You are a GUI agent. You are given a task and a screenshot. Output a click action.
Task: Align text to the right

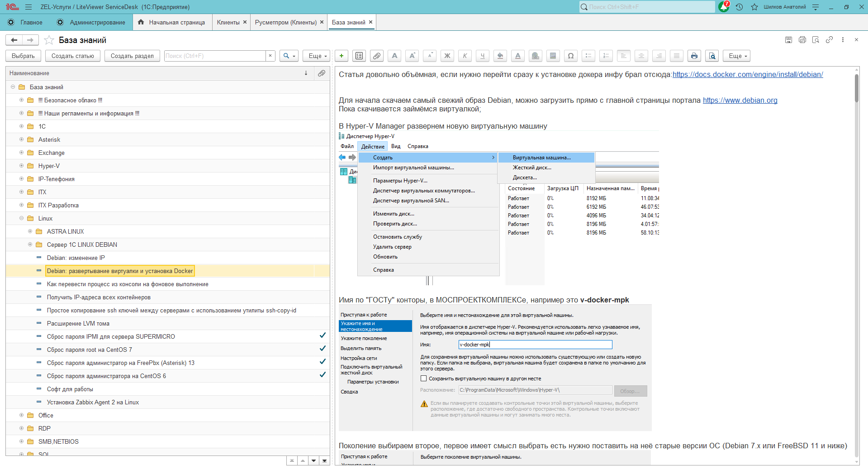tap(659, 56)
